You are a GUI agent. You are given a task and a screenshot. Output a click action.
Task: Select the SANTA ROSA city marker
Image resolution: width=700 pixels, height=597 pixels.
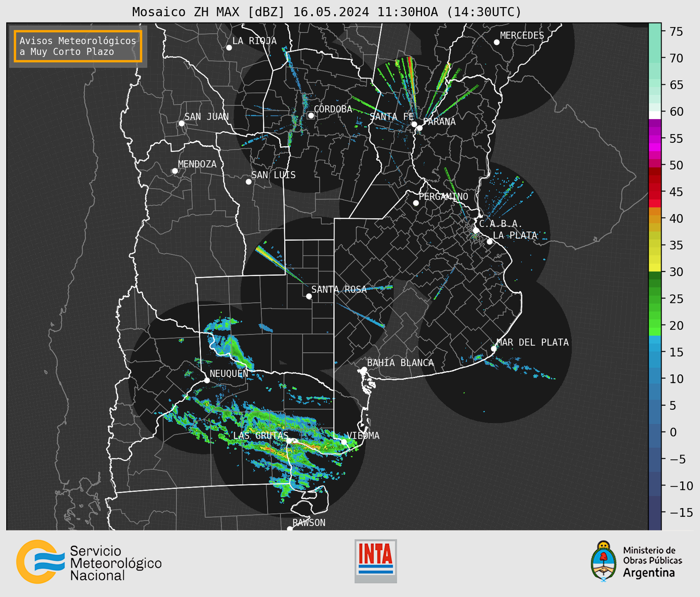point(309,296)
